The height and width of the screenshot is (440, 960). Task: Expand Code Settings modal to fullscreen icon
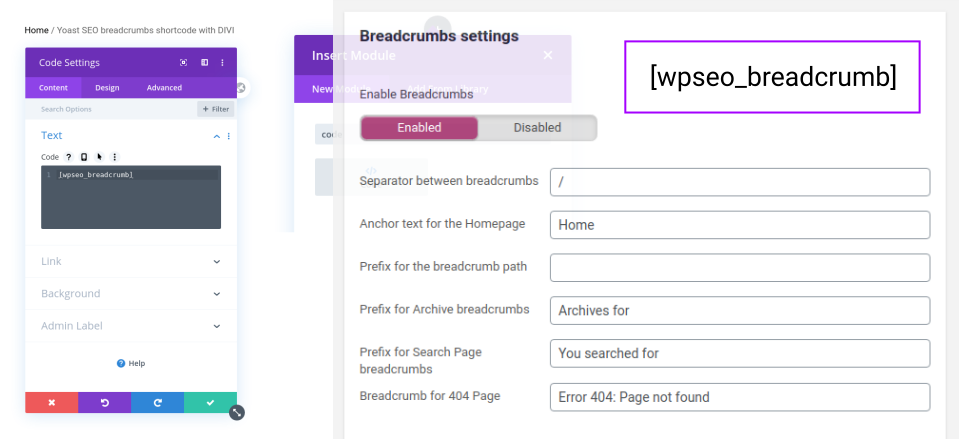tap(183, 62)
